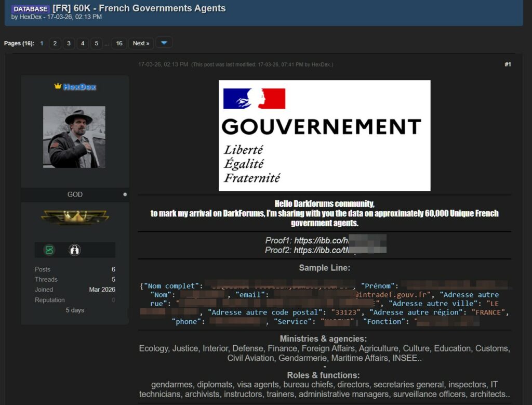The image size is (532, 405).
Task: Open page 3 in pagination
Action: pyautogui.click(x=69, y=43)
